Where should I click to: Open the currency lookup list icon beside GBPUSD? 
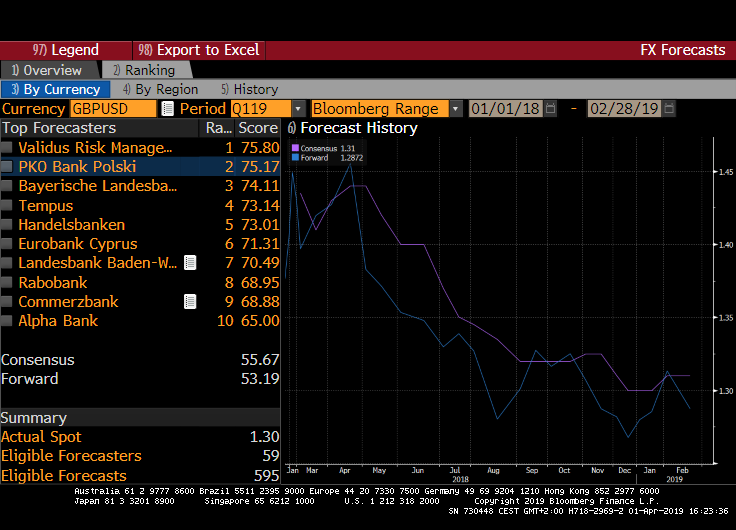click(x=167, y=108)
